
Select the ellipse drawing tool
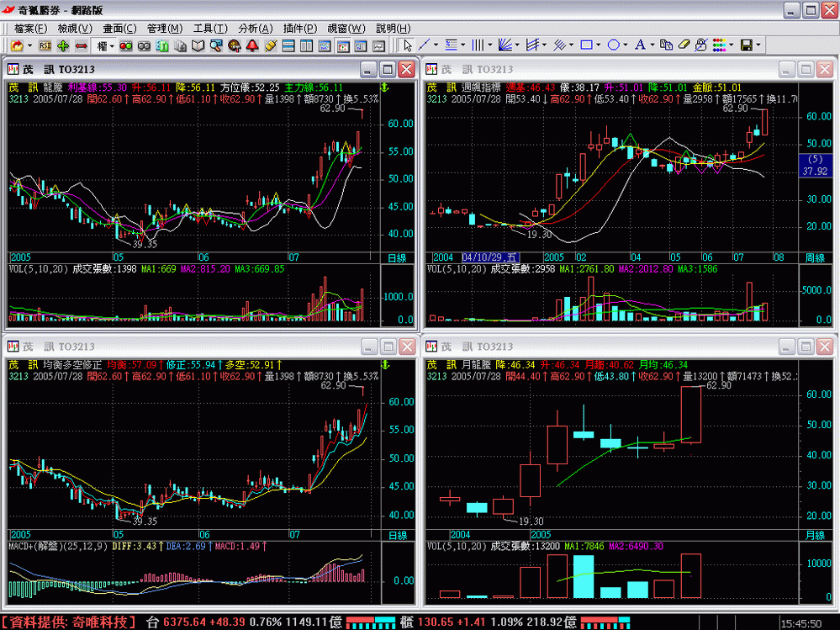coord(613,45)
